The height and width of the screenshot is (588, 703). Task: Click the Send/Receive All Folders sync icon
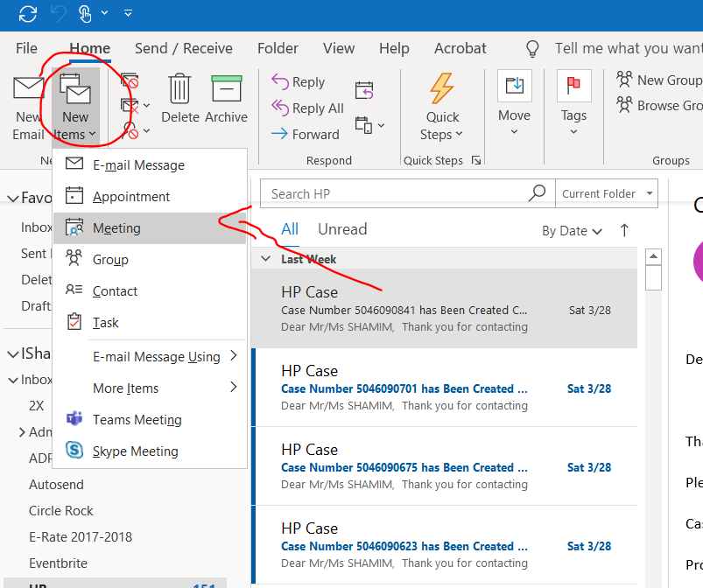28,13
